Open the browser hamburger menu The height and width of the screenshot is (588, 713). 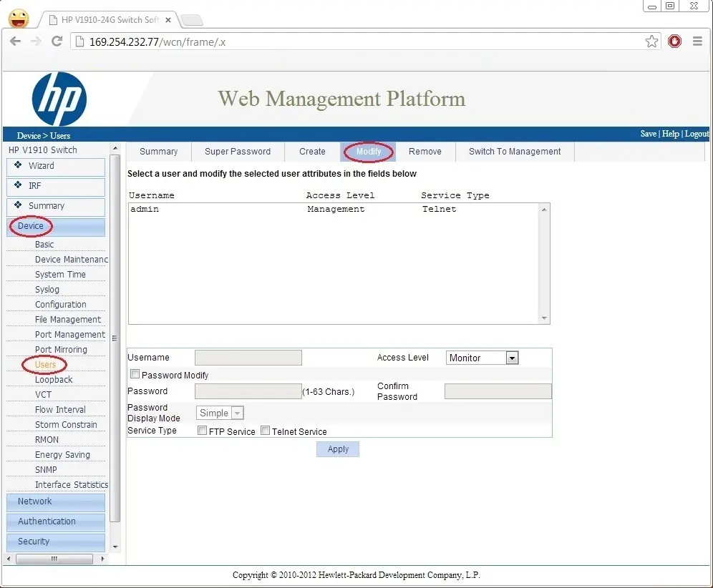tap(697, 41)
